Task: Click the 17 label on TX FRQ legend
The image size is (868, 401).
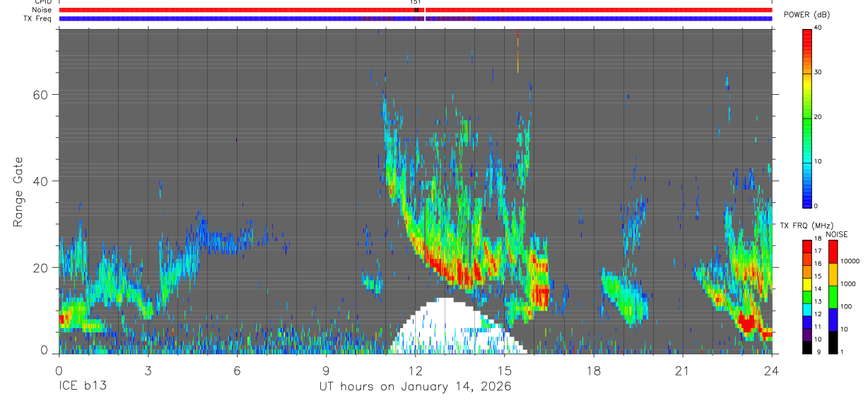Action: coord(819,252)
